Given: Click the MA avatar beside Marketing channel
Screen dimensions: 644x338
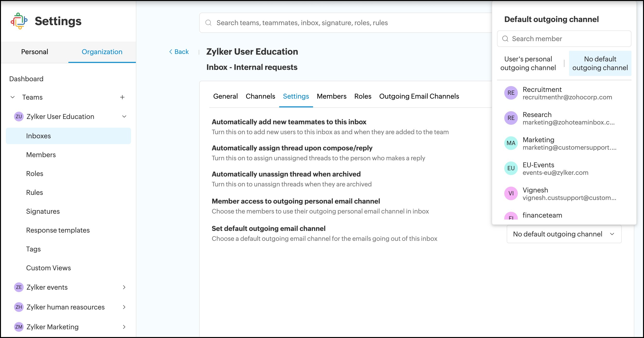Looking at the screenshot, I should coord(511,143).
